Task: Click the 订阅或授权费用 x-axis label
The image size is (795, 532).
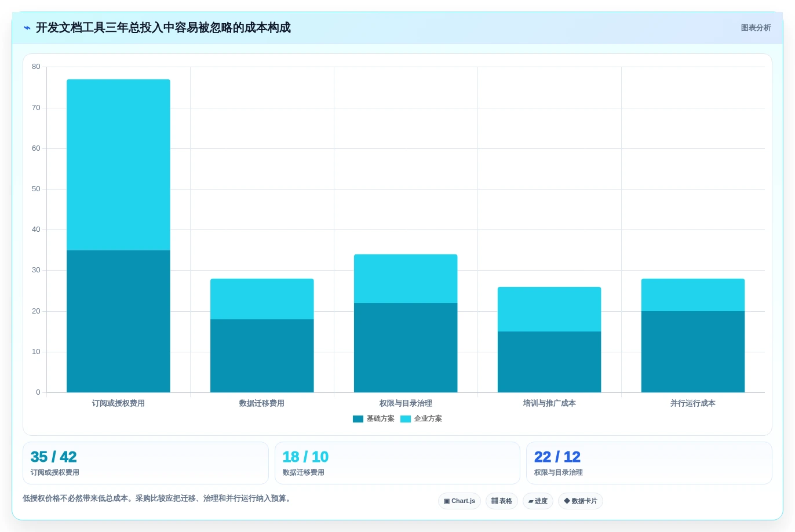Action: click(118, 403)
